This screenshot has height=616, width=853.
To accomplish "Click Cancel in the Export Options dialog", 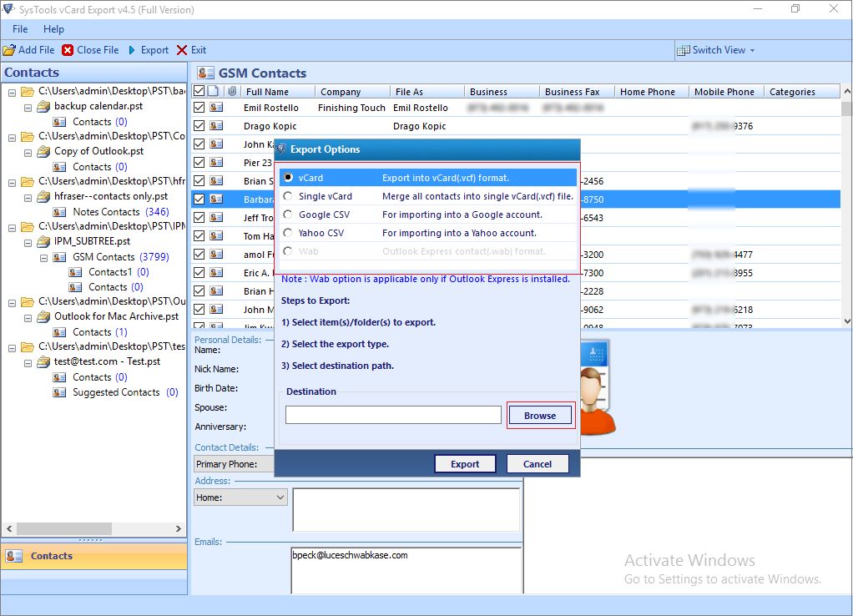I will tap(537, 464).
